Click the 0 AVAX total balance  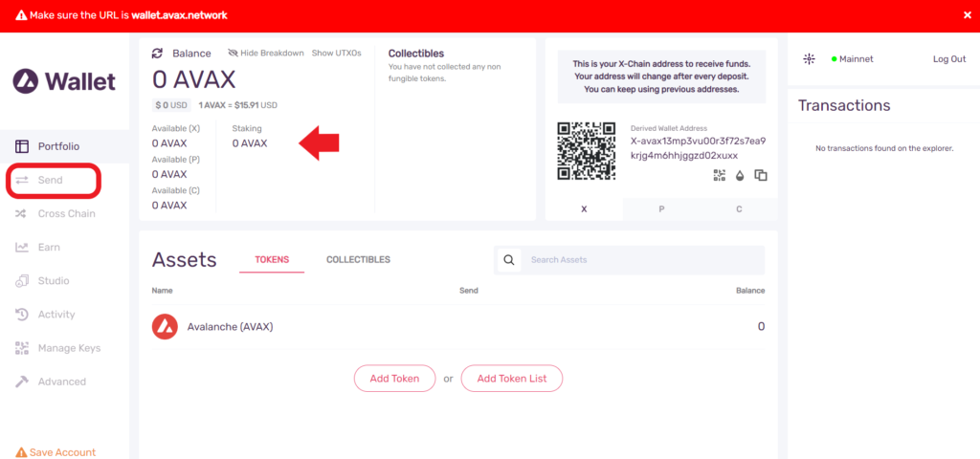point(193,80)
